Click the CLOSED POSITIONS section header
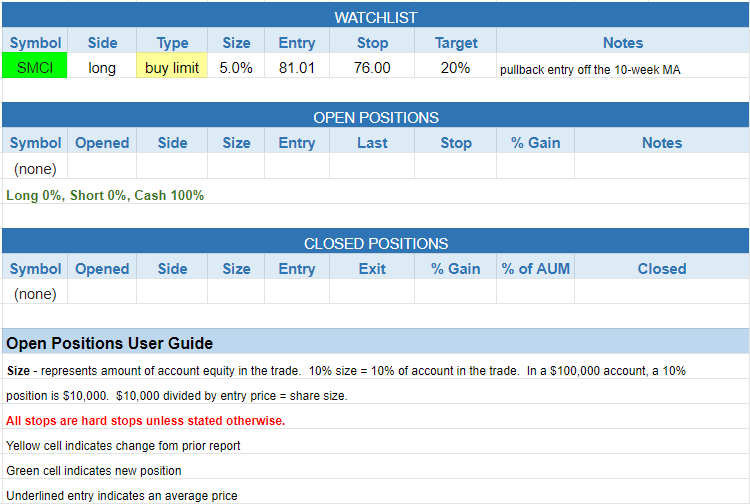This screenshot has height=504, width=750. pos(375,243)
